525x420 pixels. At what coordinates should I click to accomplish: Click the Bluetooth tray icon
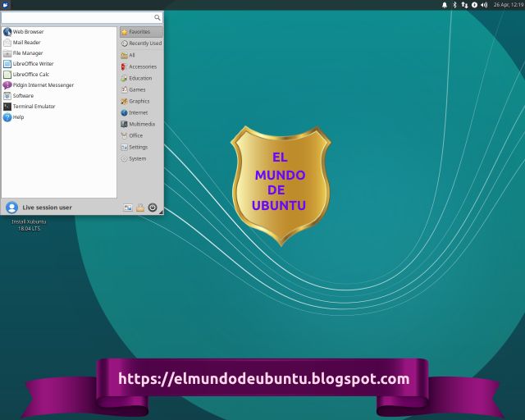click(x=454, y=5)
